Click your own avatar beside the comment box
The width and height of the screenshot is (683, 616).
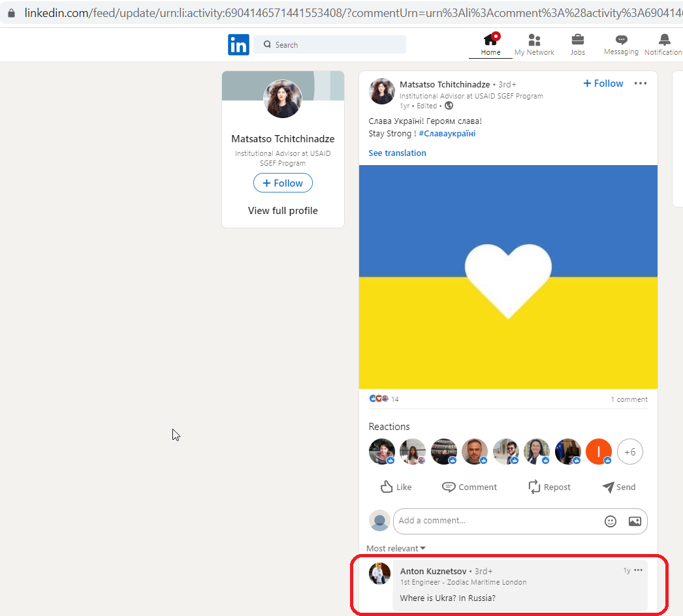pos(380,521)
